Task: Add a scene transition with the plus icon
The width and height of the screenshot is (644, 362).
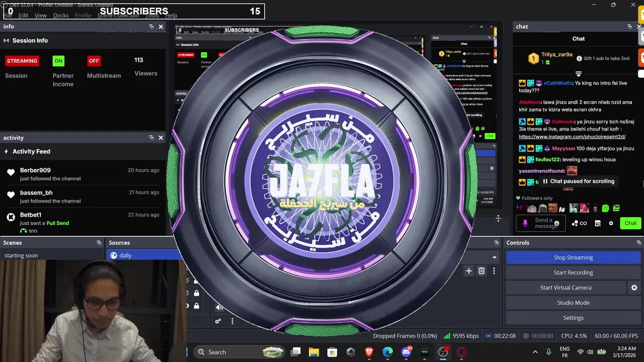Action: pos(468,271)
